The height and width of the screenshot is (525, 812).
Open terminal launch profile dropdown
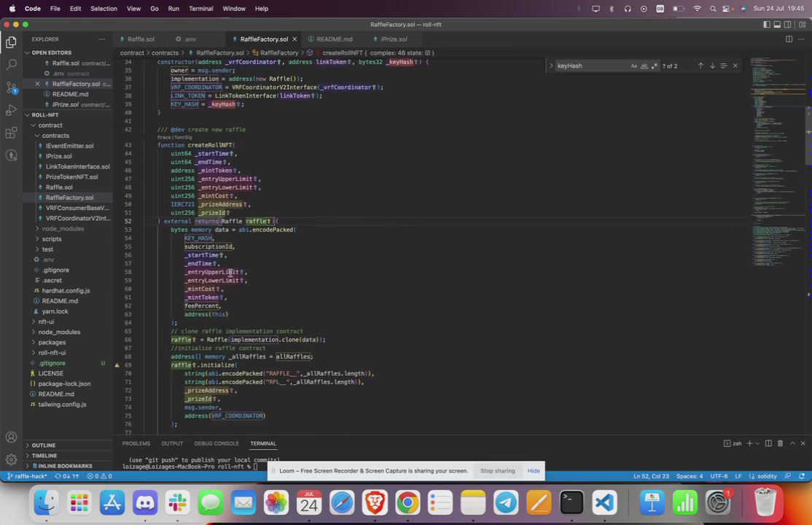(757, 443)
